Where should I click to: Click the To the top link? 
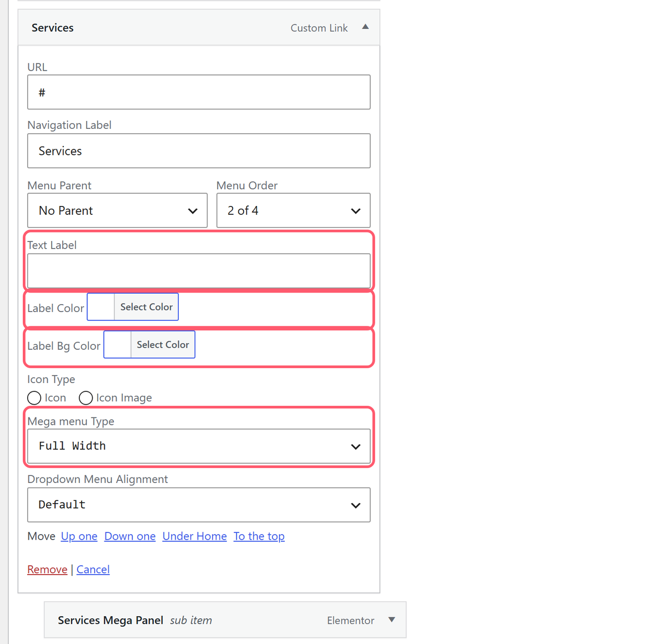pos(259,536)
